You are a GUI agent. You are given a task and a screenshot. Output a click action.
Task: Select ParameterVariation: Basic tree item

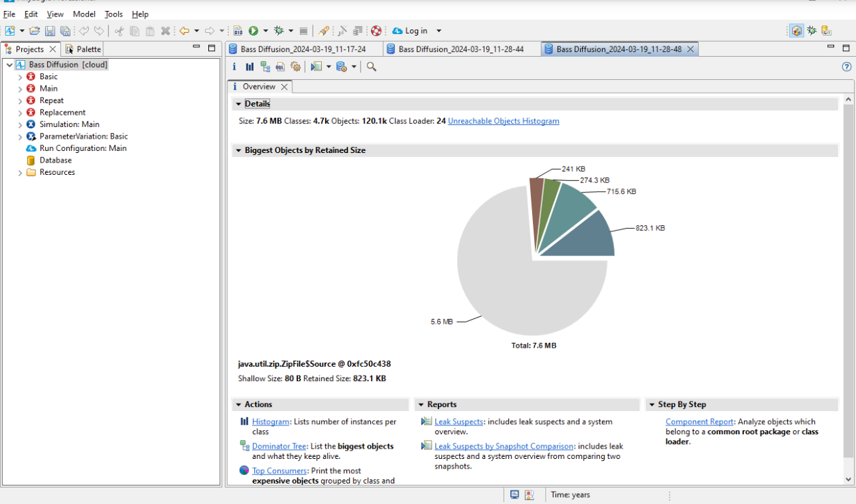coord(83,137)
